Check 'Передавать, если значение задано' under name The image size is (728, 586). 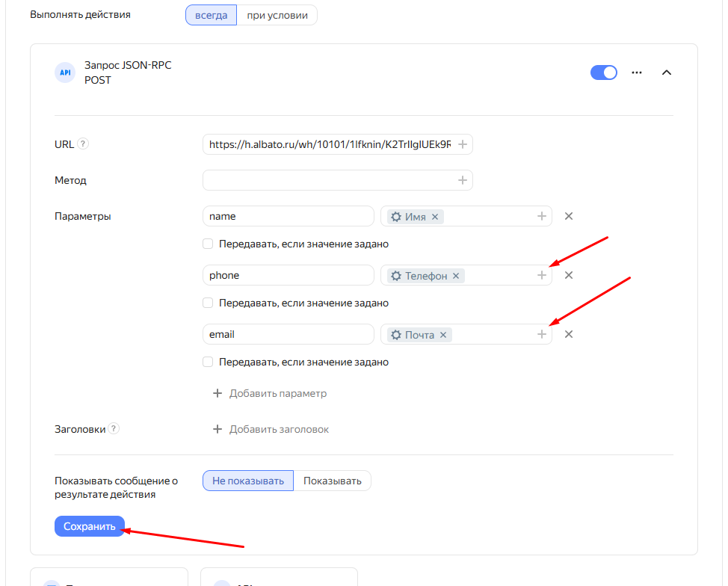coord(209,244)
